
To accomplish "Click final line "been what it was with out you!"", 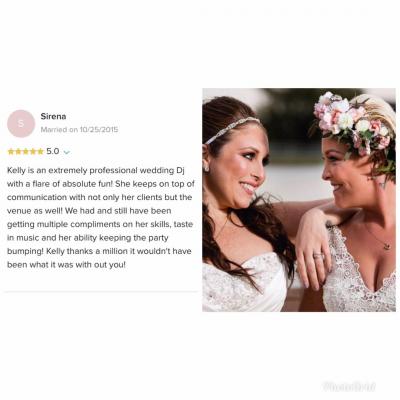I will 67,265.
